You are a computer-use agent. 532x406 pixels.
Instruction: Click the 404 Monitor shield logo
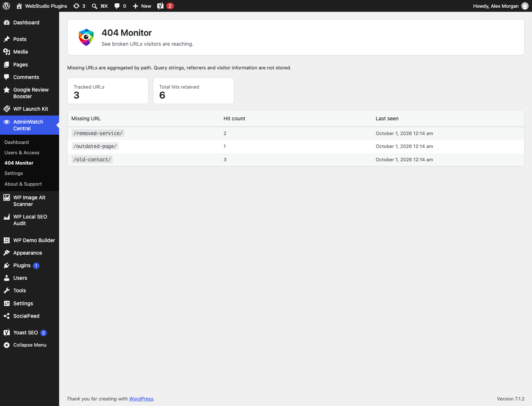(x=86, y=37)
